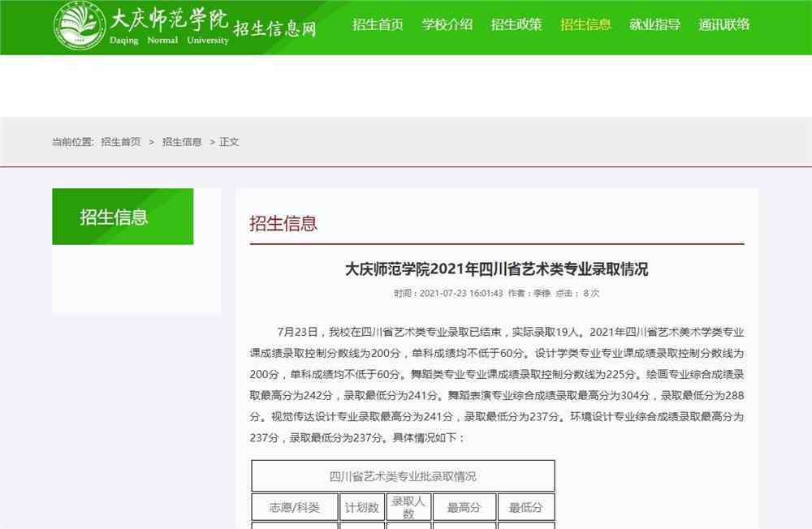812x529 pixels.
Task: Click the 招生信息网 header site title
Action: 274,28
